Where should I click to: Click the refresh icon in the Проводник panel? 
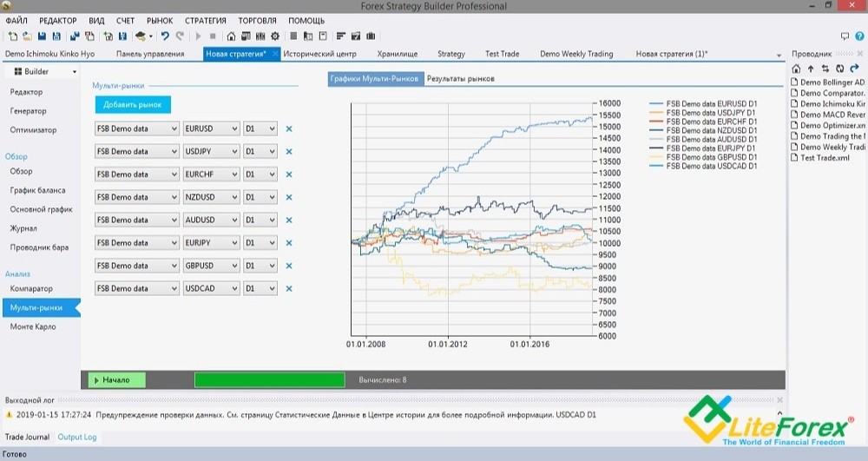click(839, 68)
